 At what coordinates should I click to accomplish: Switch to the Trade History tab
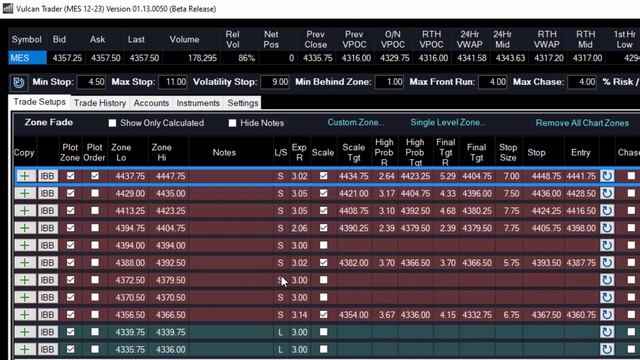pyautogui.click(x=100, y=103)
